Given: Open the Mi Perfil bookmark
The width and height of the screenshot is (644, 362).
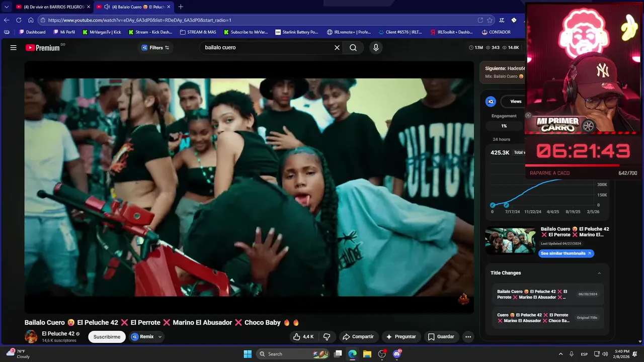Looking at the screenshot, I should (64, 32).
